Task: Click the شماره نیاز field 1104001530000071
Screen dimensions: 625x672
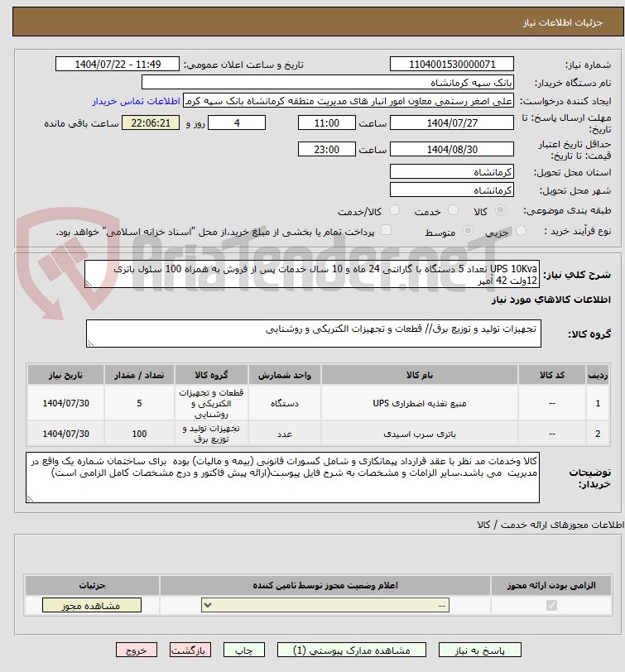Action: pos(452,65)
